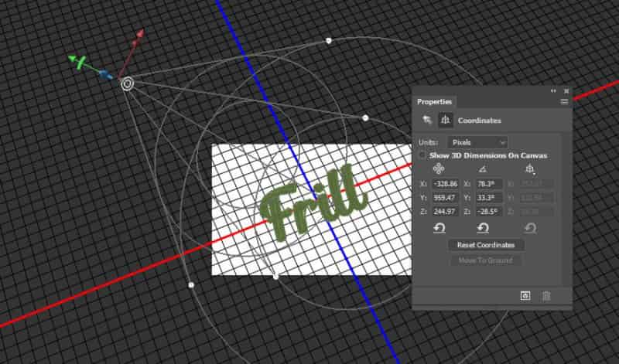Click the trash delete icon in Properties

pos(546,296)
